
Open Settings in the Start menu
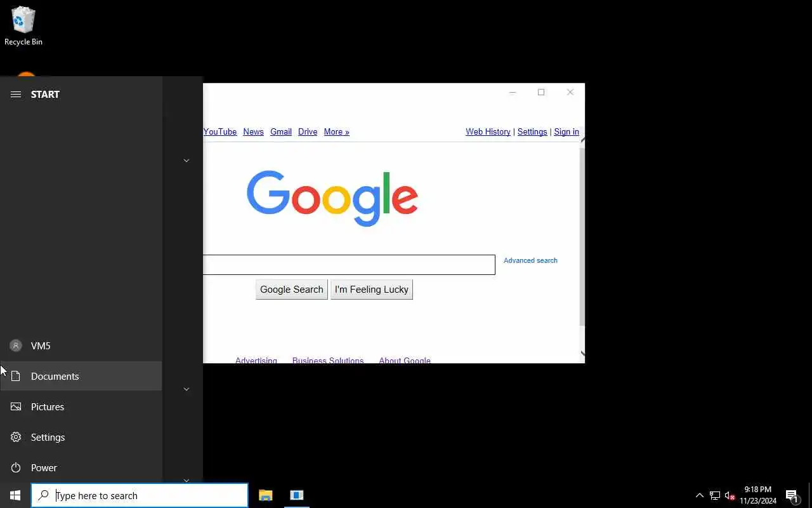[x=81, y=437]
